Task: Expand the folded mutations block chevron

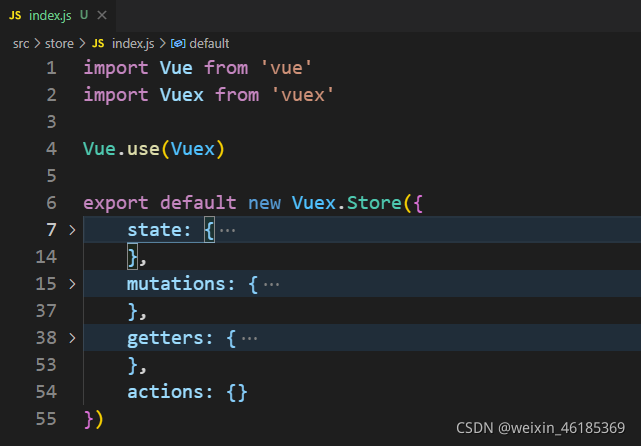Action: tap(72, 284)
